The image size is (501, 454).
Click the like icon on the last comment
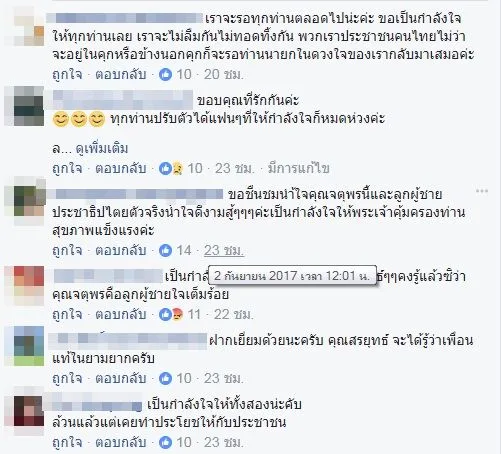165,442
